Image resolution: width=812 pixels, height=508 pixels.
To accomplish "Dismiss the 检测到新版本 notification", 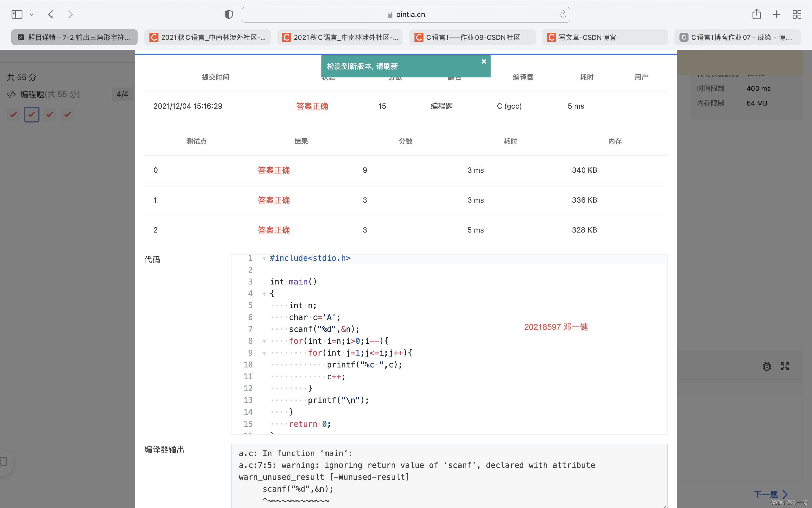I will [484, 62].
